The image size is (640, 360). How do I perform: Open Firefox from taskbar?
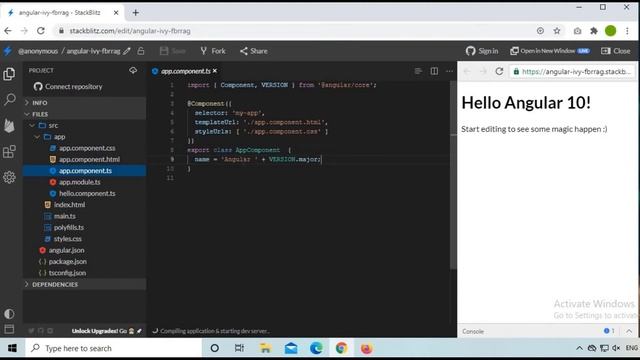coord(367,348)
